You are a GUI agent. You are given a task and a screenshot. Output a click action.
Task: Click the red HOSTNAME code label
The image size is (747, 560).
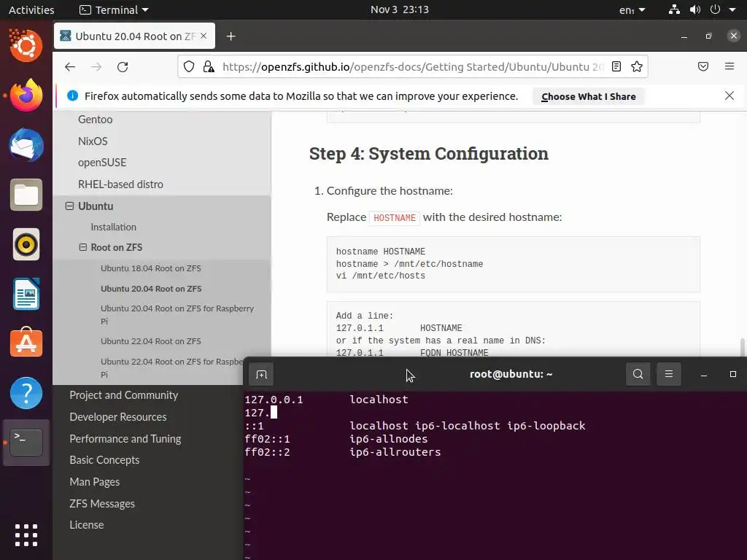coord(395,217)
